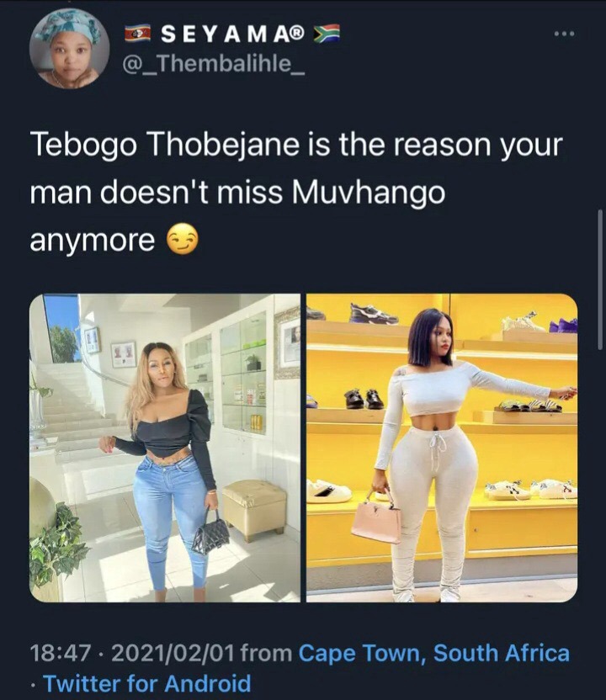Click the word 'anymore' in the tweet text

[92, 241]
